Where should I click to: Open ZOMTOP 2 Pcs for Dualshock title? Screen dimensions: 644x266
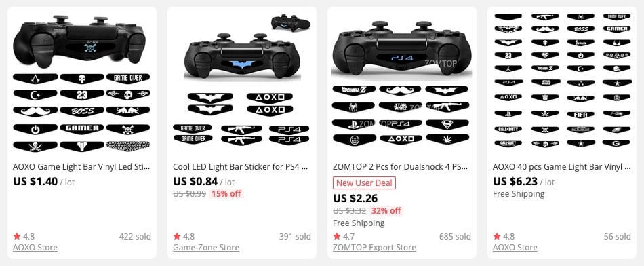click(x=400, y=167)
